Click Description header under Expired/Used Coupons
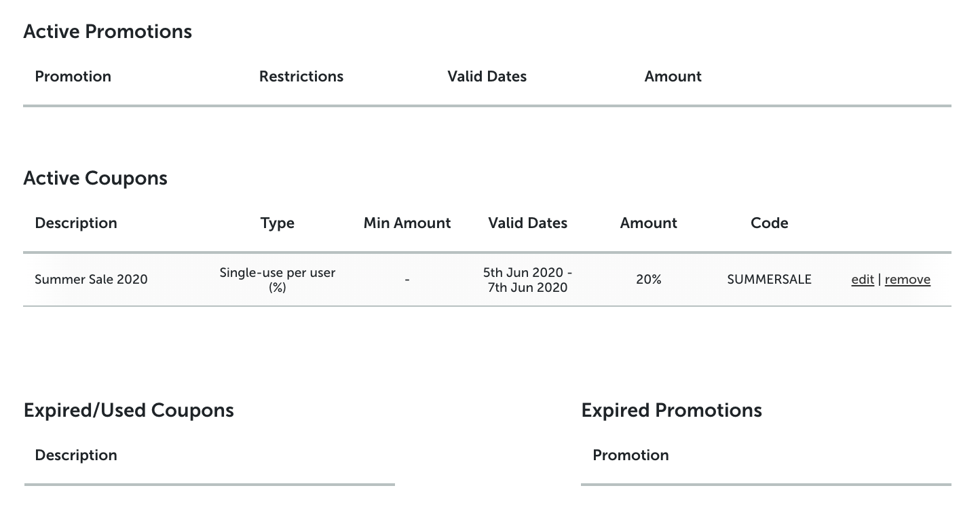Viewport: 980px width, 524px height. 76,455
